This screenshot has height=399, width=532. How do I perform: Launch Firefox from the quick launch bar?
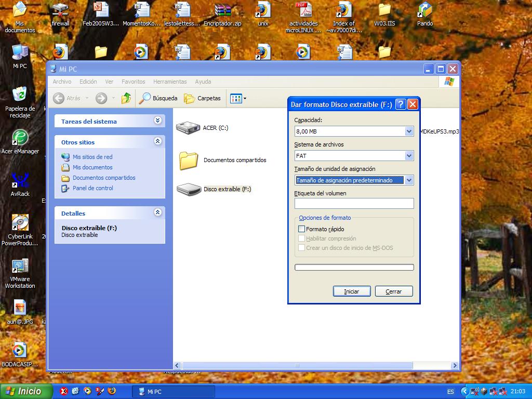click(112, 391)
